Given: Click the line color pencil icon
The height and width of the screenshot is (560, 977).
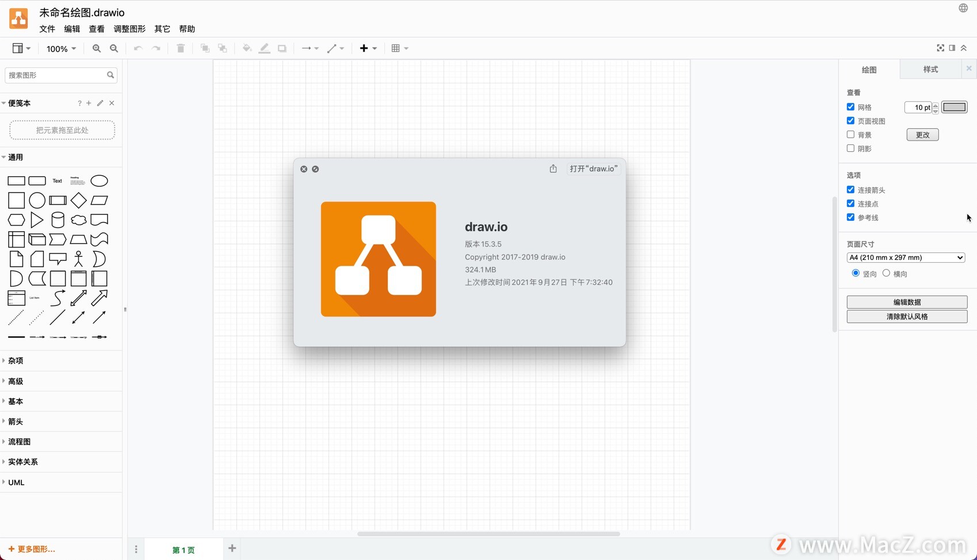Looking at the screenshot, I should 264,48.
